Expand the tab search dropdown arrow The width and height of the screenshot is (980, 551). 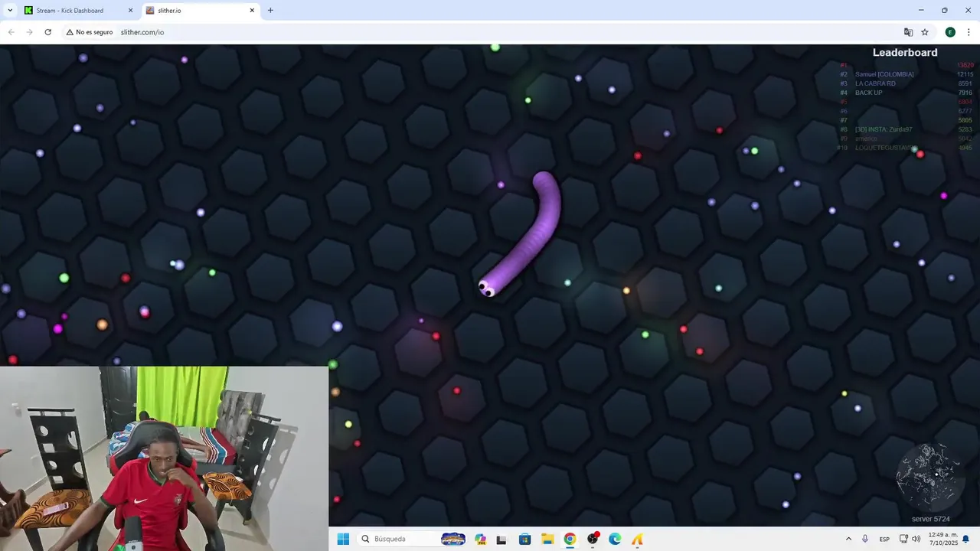[10, 11]
